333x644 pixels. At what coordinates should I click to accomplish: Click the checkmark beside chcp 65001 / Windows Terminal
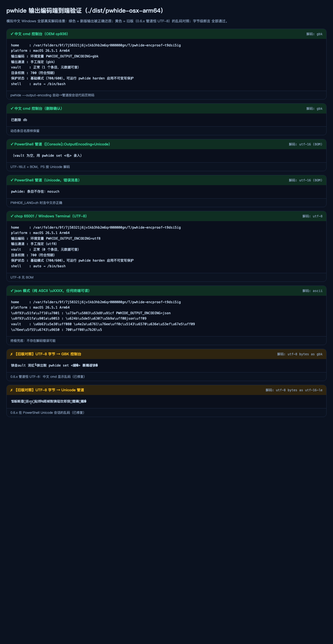pyautogui.click(x=12, y=216)
